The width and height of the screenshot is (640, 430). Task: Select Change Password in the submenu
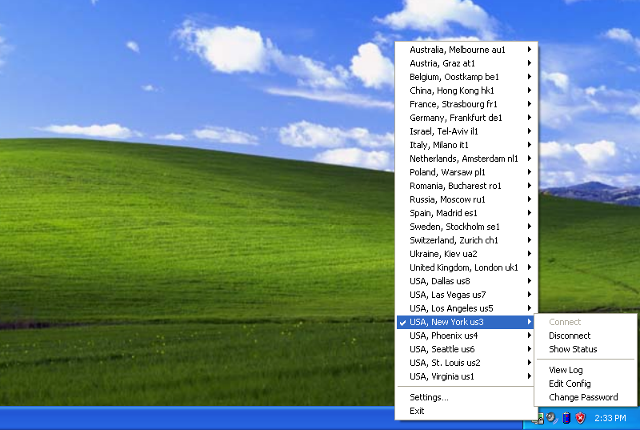coord(585,397)
